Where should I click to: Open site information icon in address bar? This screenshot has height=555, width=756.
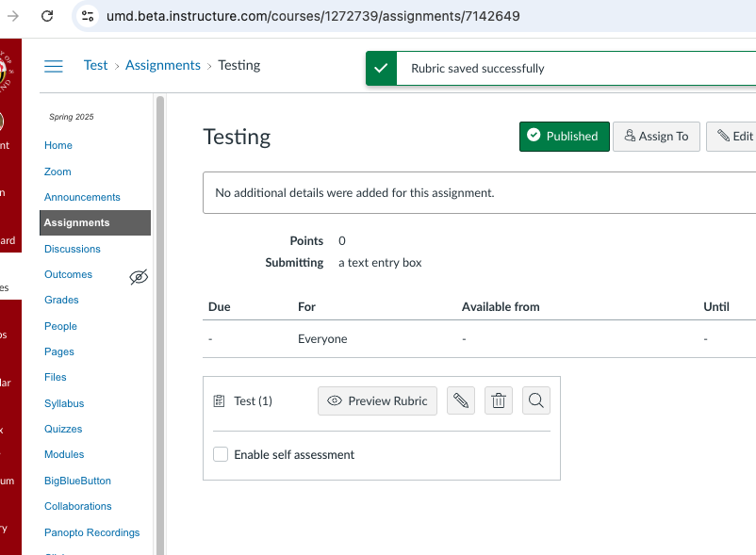click(x=88, y=16)
